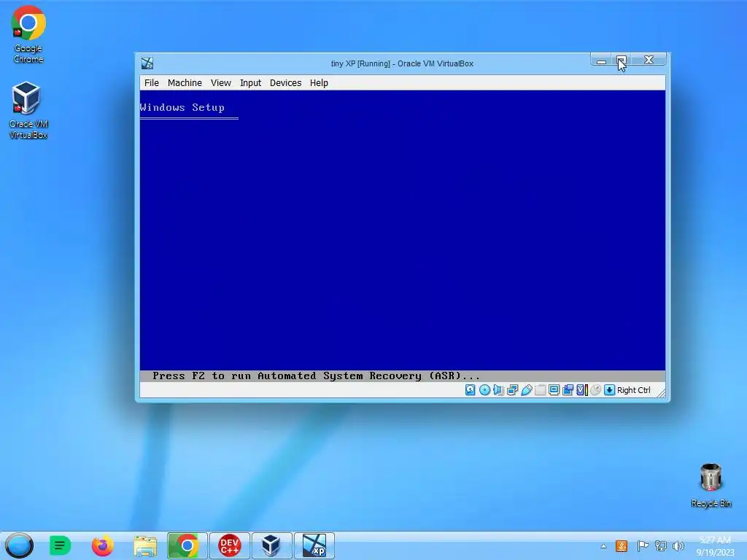The width and height of the screenshot is (747, 560).
Task: Click the hard disk activity status icon
Action: click(x=471, y=390)
